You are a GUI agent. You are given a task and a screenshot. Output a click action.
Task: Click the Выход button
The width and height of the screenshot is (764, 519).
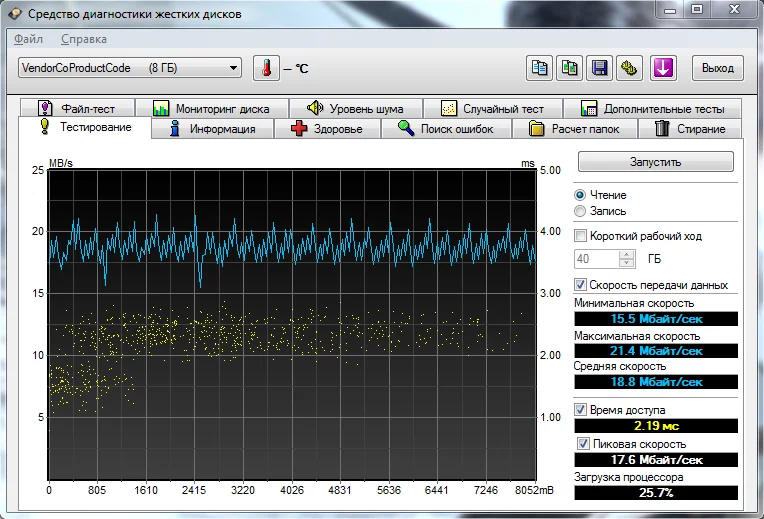point(717,68)
